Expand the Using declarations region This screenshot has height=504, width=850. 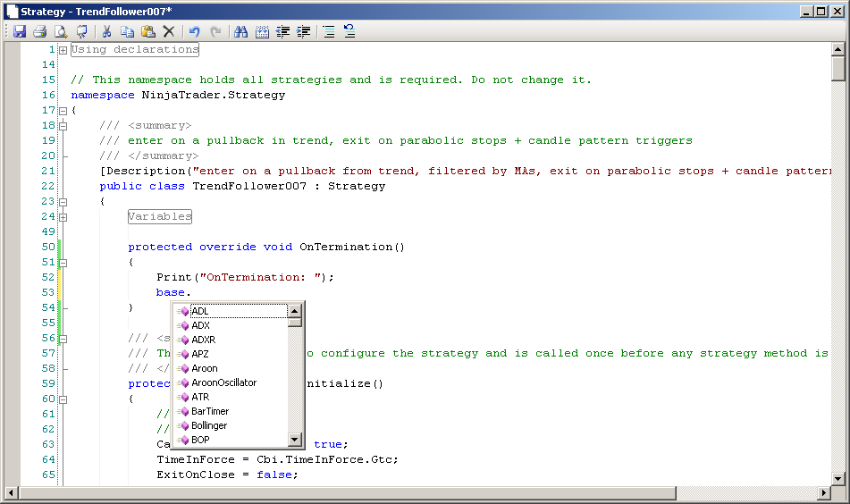click(63, 50)
